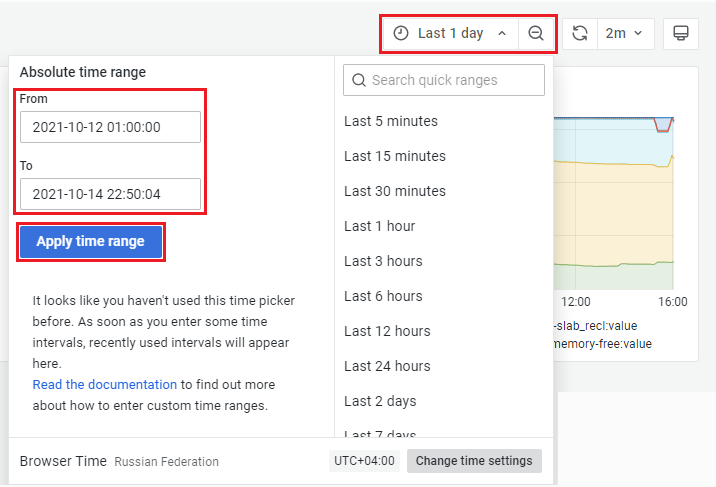
Task: Click the From date input field
Action: tap(110, 127)
